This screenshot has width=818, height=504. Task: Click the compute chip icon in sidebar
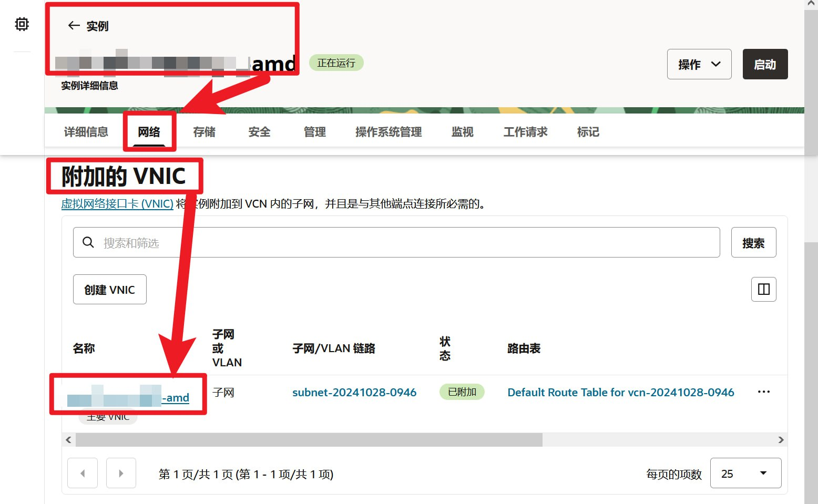(x=22, y=24)
